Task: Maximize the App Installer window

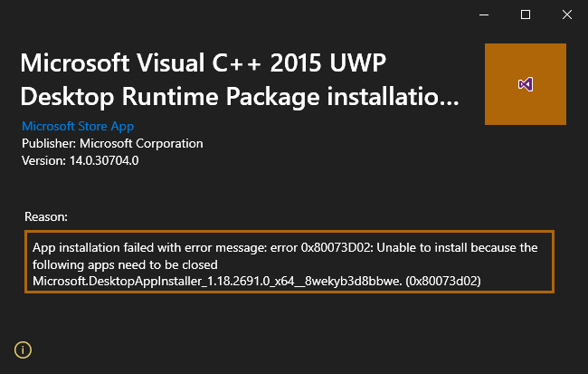Action: click(526, 14)
